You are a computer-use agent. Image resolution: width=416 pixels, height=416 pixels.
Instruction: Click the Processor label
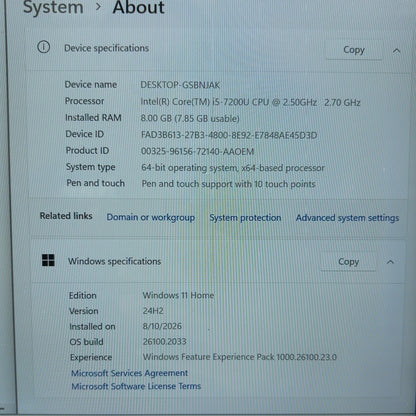[x=84, y=101]
